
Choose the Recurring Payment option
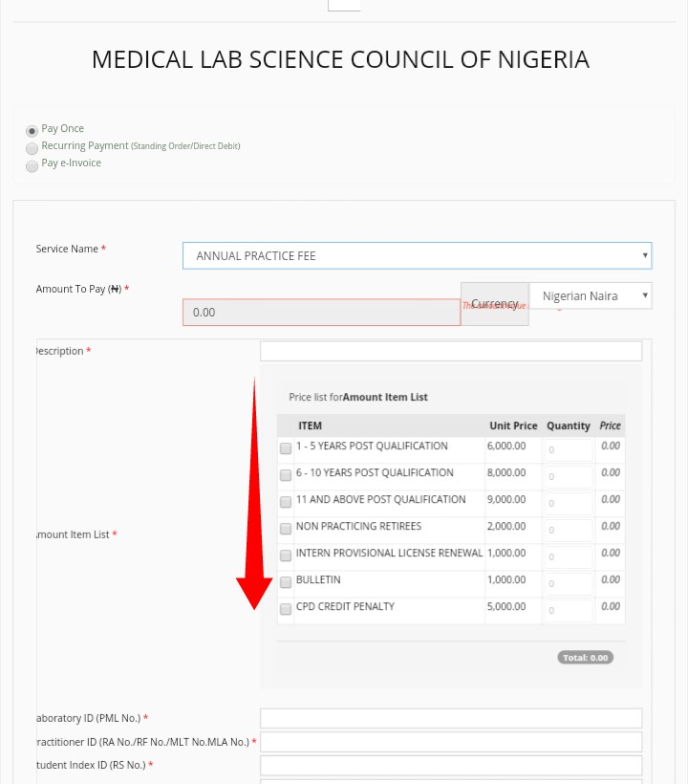(32, 148)
